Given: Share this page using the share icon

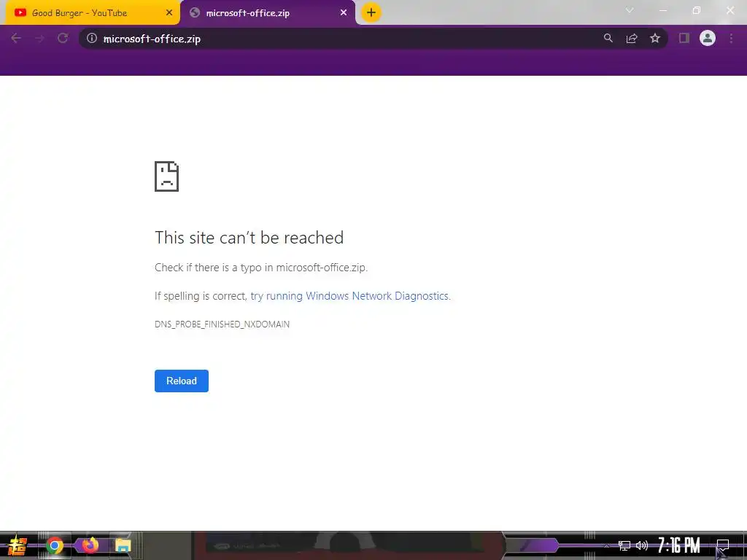Looking at the screenshot, I should (x=632, y=39).
